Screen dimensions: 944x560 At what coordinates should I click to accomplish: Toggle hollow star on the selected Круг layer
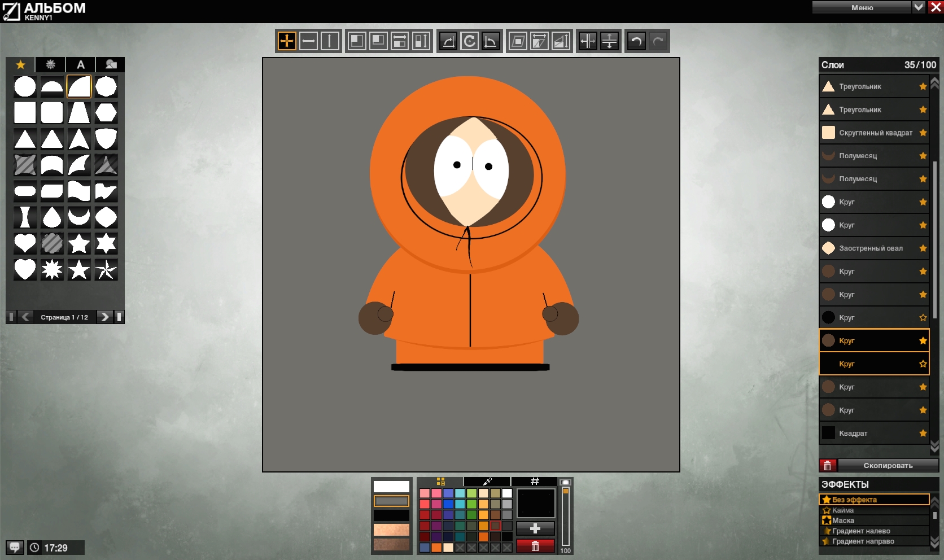[x=923, y=364]
